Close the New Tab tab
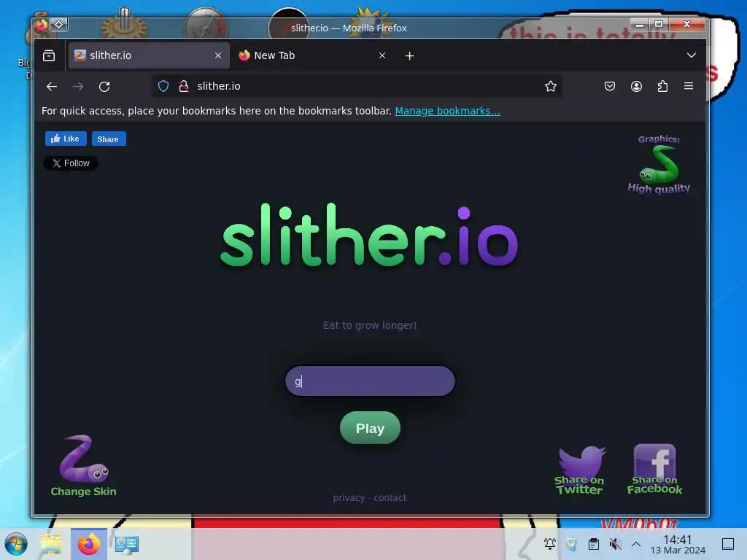 click(x=382, y=55)
